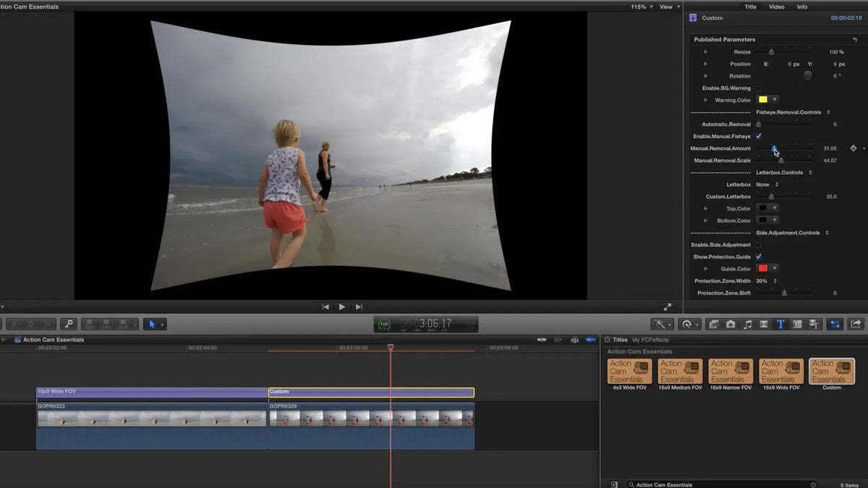The image size is (868, 488).
Task: Switch to the Info inspector tab
Action: 802,7
